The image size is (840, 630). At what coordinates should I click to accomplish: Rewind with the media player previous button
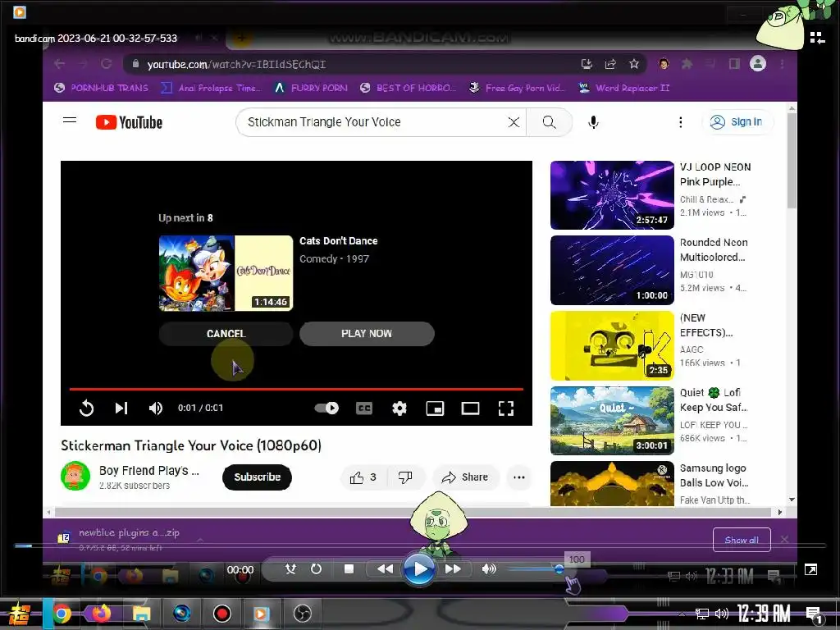click(x=385, y=569)
